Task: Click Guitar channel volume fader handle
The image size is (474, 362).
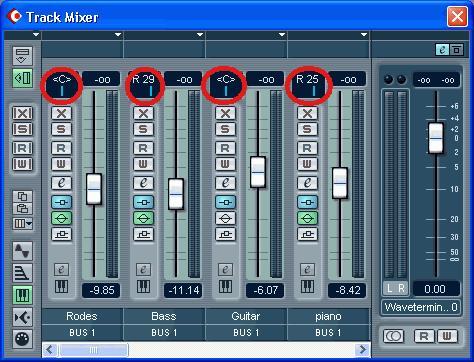Action: pyautogui.click(x=258, y=172)
